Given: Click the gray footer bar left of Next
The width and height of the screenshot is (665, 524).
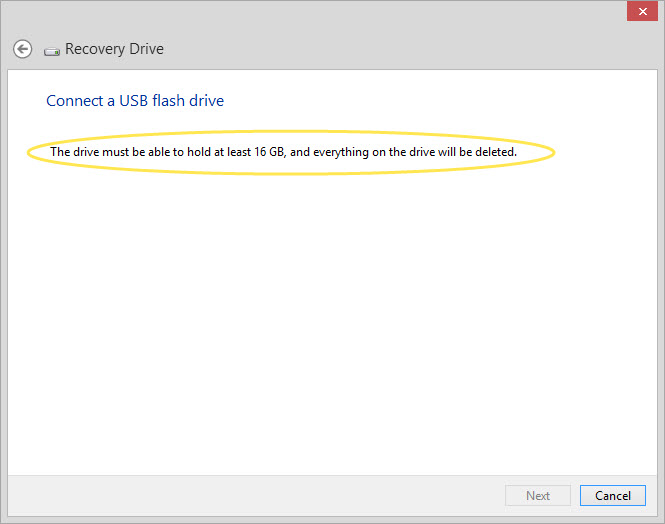Looking at the screenshot, I should (x=250, y=495).
